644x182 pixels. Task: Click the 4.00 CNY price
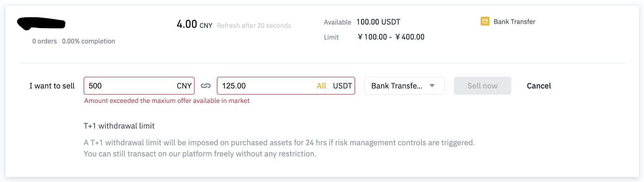pyautogui.click(x=194, y=25)
